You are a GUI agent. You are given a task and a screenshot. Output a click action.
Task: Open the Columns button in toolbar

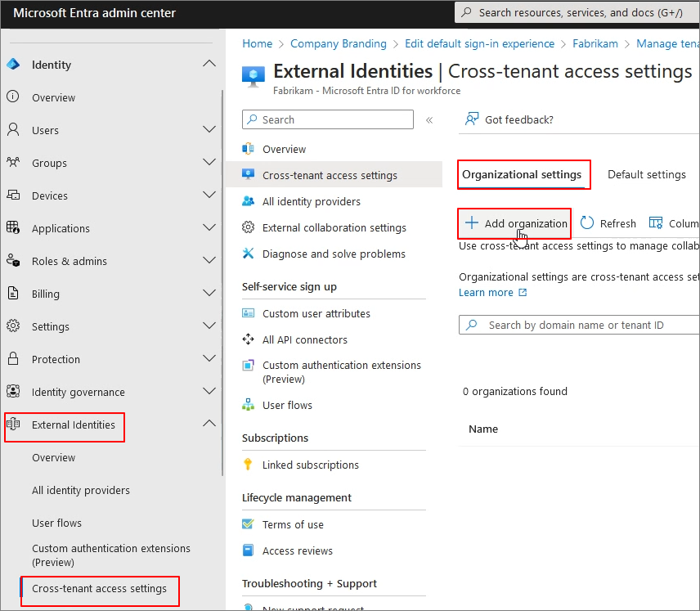point(674,222)
